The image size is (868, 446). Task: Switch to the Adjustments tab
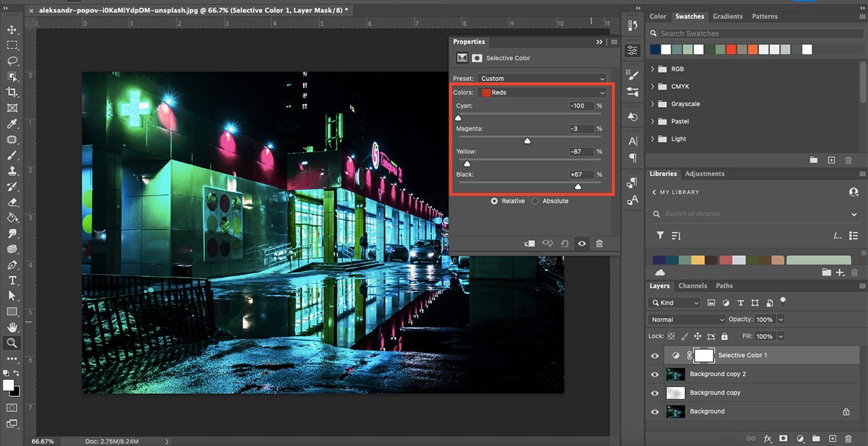pyautogui.click(x=705, y=173)
